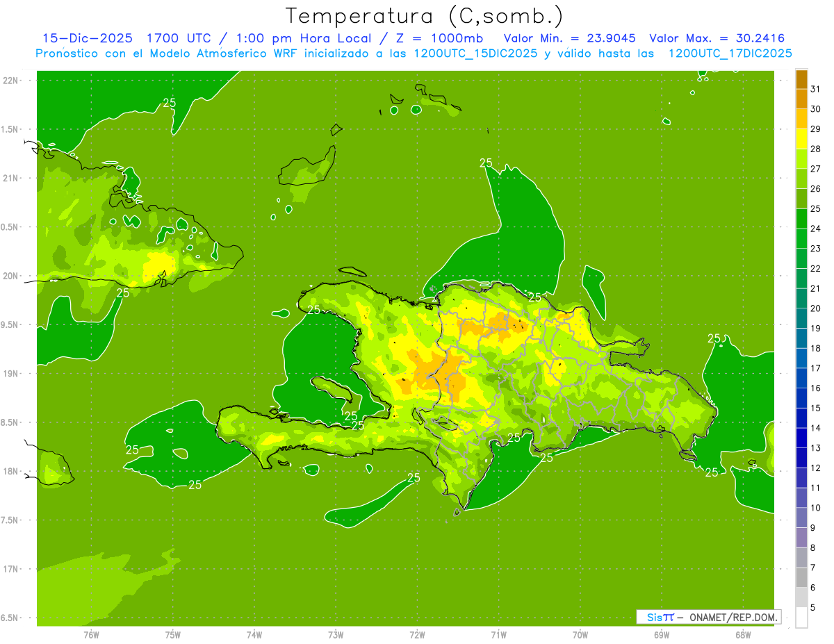Click the "21N" latitude label
The height and width of the screenshot is (644, 834).
pos(10,178)
